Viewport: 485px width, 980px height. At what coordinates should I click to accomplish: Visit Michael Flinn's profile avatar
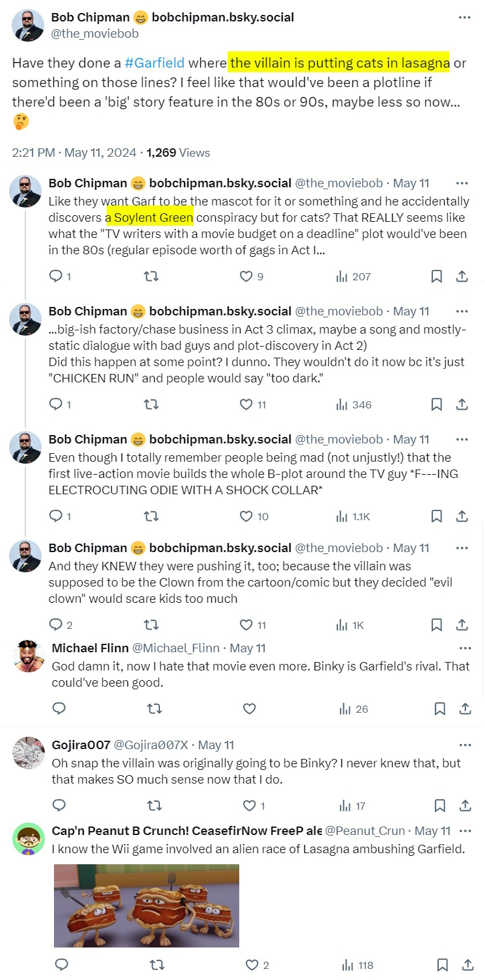28,656
